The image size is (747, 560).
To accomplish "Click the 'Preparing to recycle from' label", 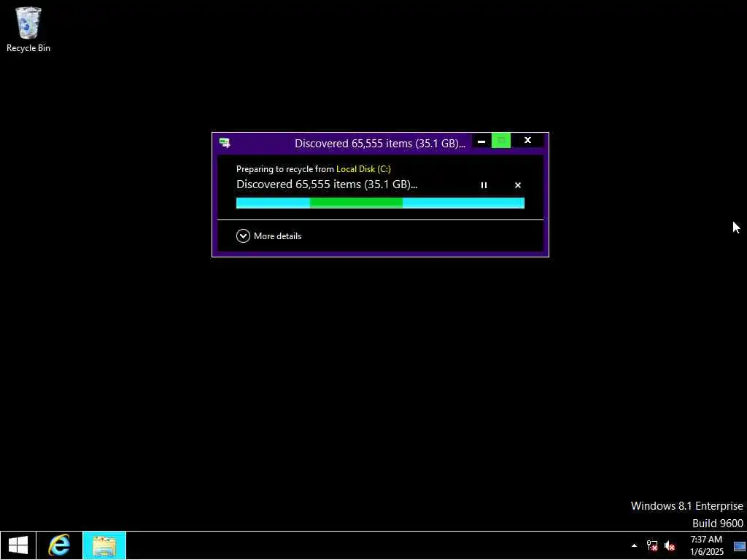I will click(285, 169).
